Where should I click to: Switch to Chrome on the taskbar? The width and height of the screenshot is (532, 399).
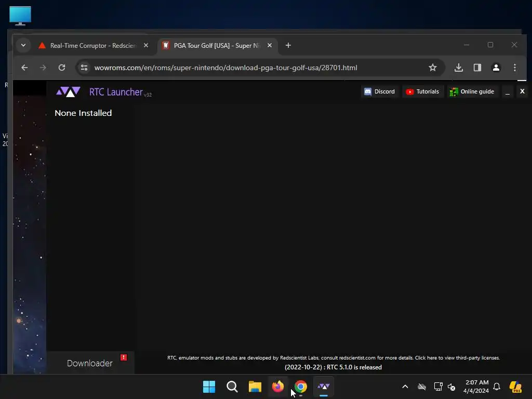[301, 387]
